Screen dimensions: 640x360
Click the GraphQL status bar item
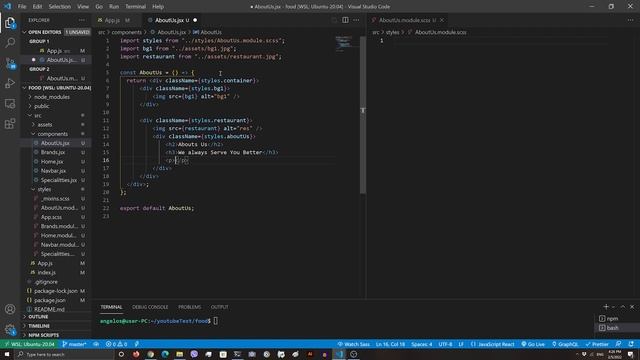tap(565, 344)
